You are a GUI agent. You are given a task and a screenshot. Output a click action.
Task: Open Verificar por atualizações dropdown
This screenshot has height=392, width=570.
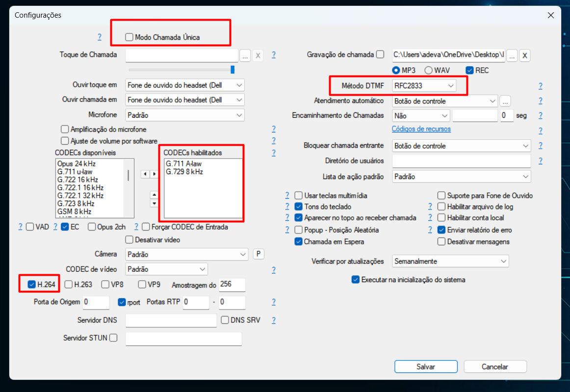click(503, 261)
